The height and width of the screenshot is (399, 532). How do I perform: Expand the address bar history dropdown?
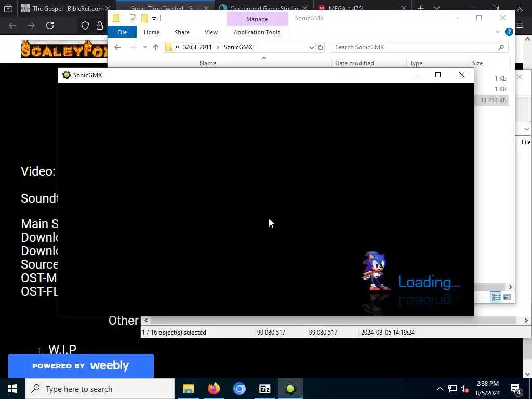pyautogui.click(x=312, y=47)
